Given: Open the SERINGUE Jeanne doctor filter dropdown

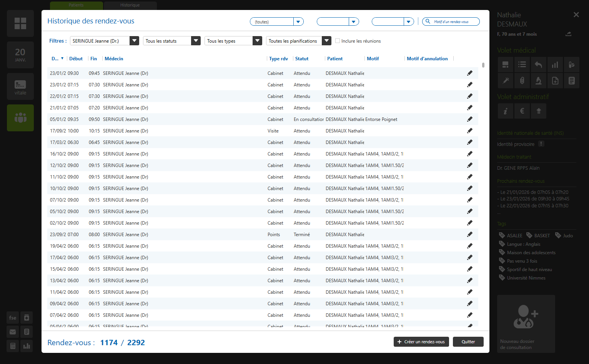Looking at the screenshot, I should 134,41.
